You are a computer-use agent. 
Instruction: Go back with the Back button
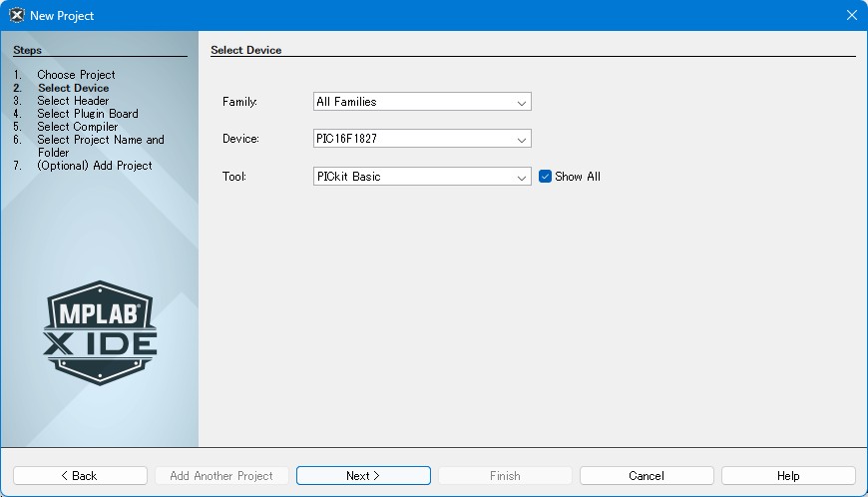[x=80, y=476]
